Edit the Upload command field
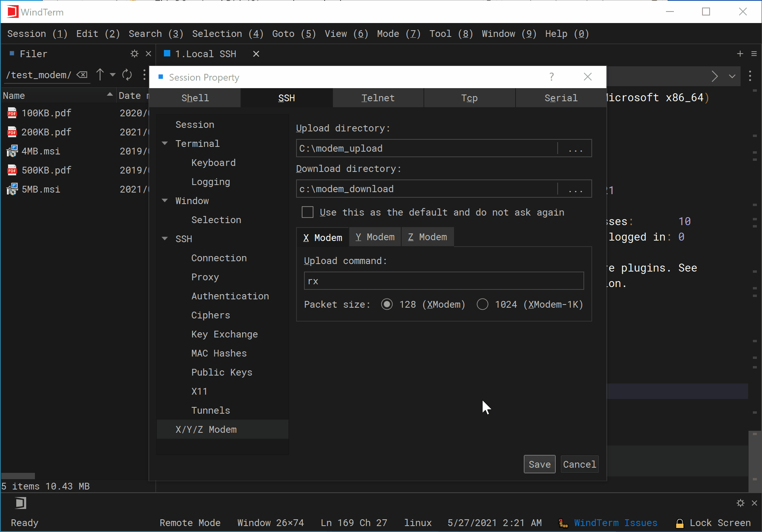Screen dimensions: 762x532 (x=444, y=281)
